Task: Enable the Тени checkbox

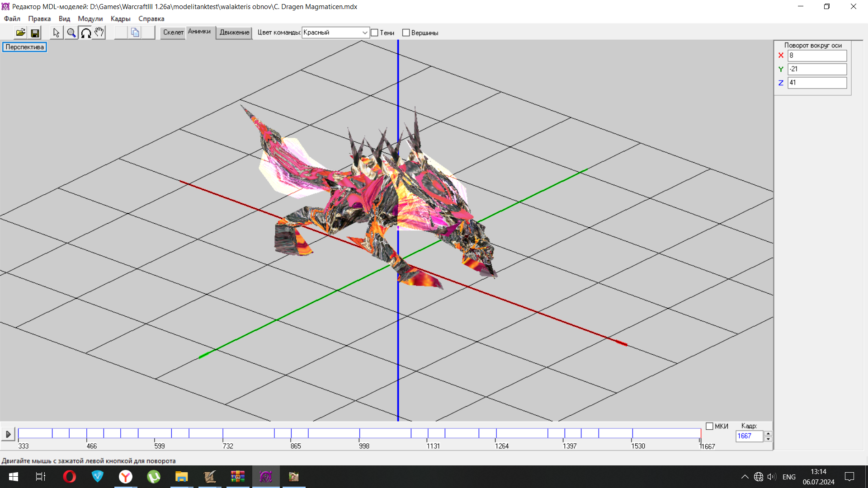Action: pos(374,33)
